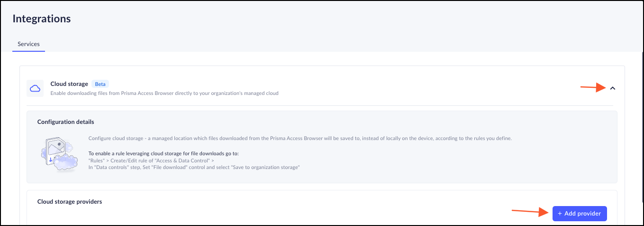The image size is (644, 226).
Task: Click the Beta badge label
Action: tap(100, 84)
